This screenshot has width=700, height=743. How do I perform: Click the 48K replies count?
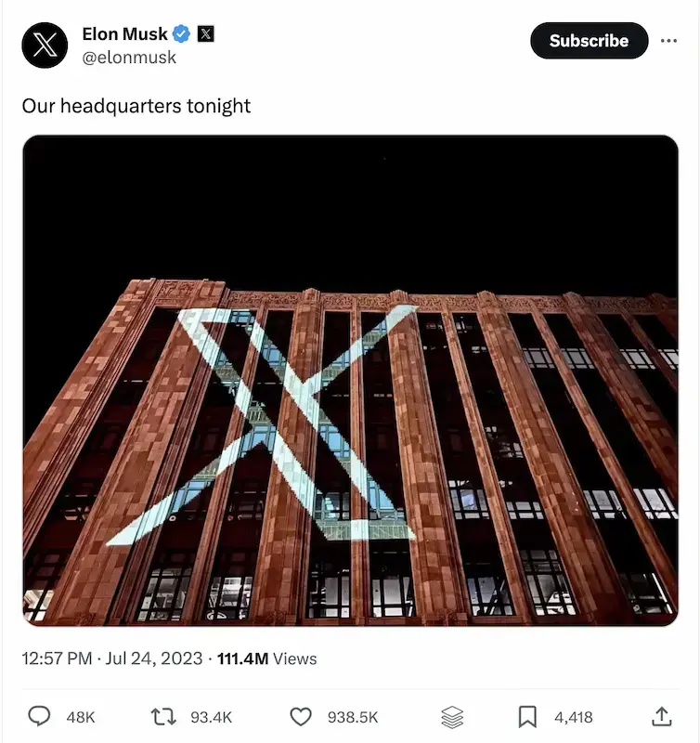[81, 716]
